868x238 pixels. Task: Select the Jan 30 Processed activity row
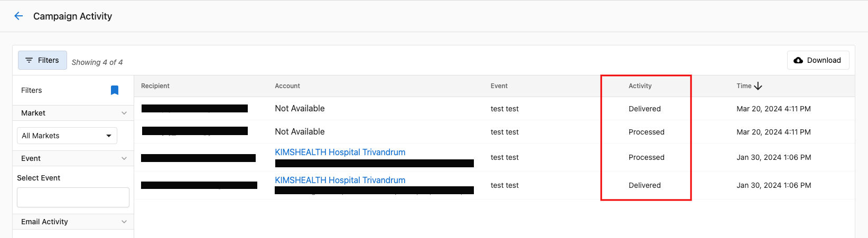[x=494, y=157]
